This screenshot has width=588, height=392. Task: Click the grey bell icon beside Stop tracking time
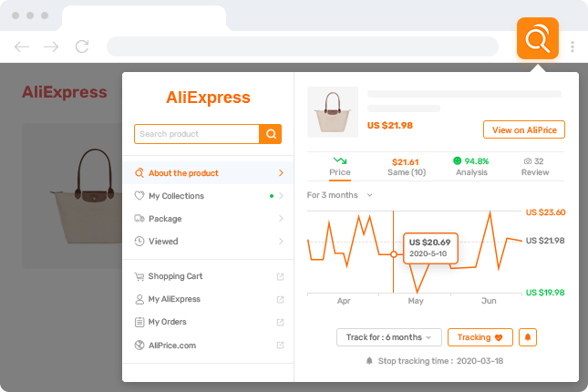(369, 361)
